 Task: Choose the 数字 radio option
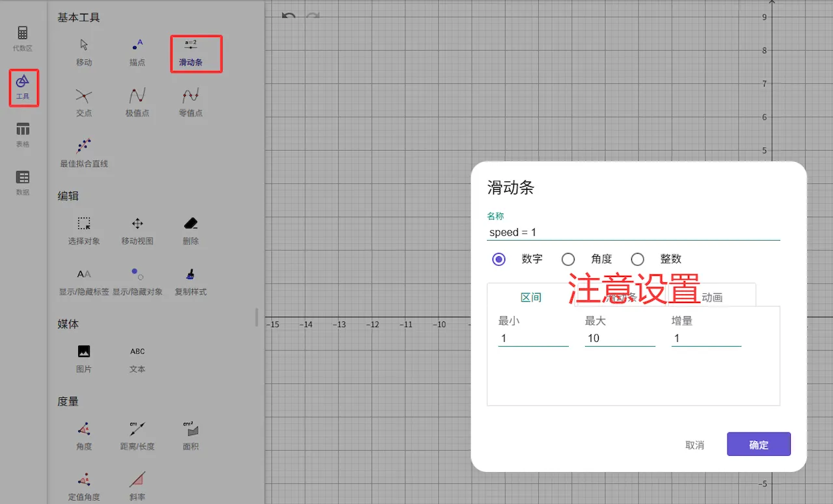499,259
